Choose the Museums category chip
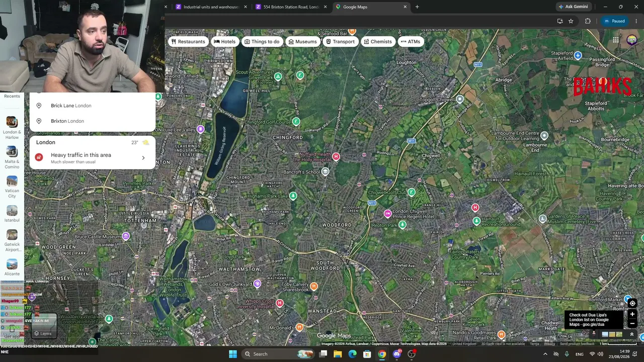Screen dimensions: 644x362 coord(302,42)
